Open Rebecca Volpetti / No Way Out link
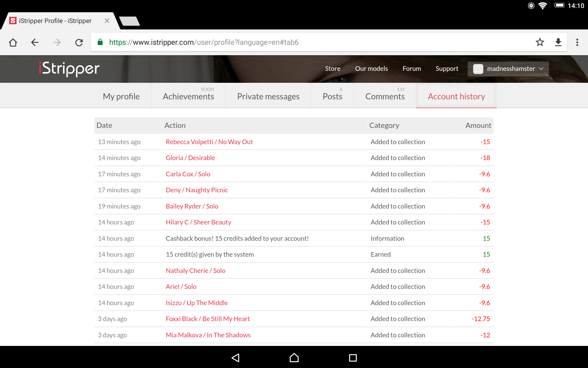 pos(209,142)
